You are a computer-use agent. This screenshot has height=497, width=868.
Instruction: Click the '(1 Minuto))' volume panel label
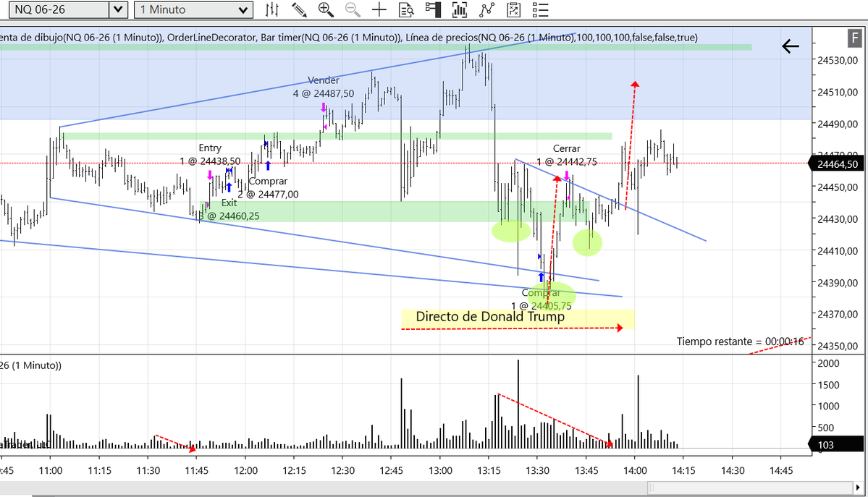31,365
